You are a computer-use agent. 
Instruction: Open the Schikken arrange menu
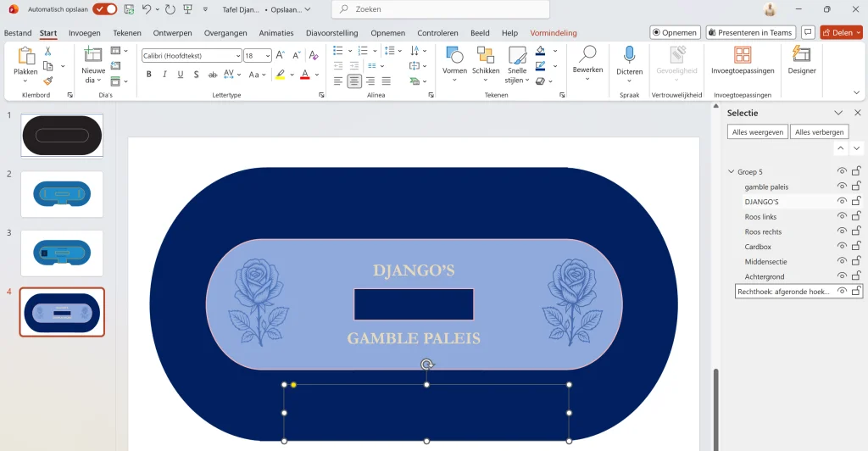pyautogui.click(x=486, y=64)
